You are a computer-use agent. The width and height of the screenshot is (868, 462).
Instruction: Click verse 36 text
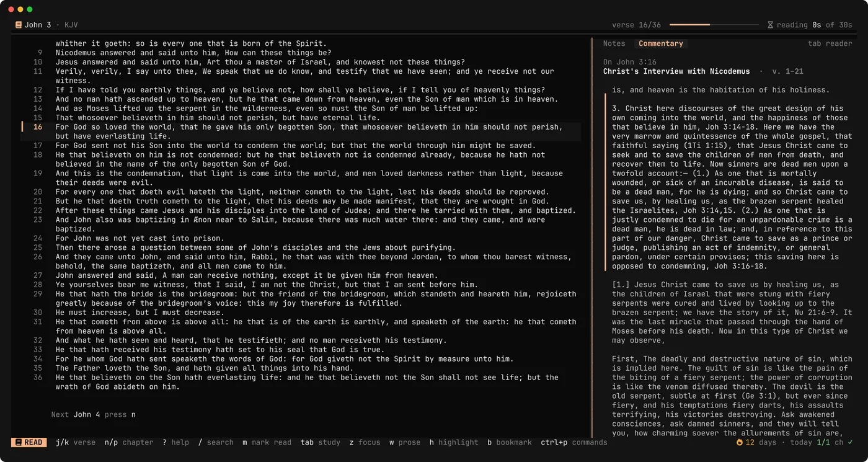pyautogui.click(x=307, y=382)
